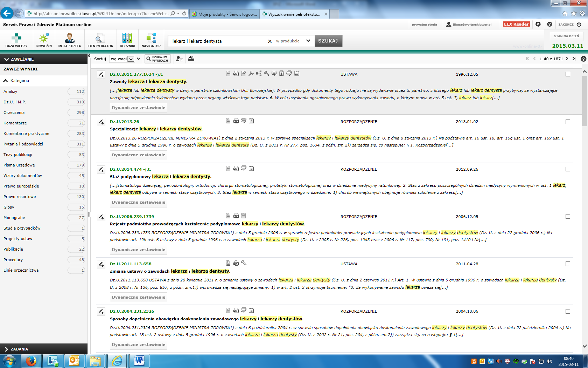Open the settings gear in the top bar
This screenshot has height=368, width=588.
pos(538,24)
